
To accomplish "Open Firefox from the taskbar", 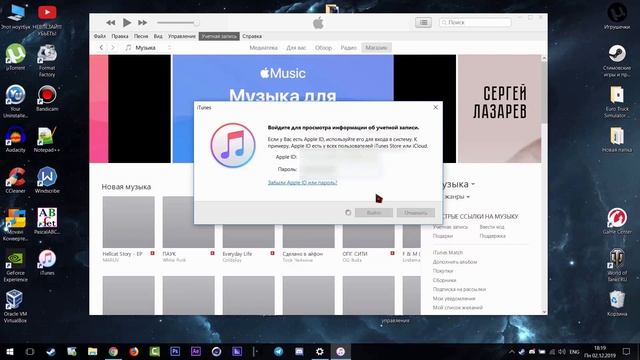I will coord(133,351).
